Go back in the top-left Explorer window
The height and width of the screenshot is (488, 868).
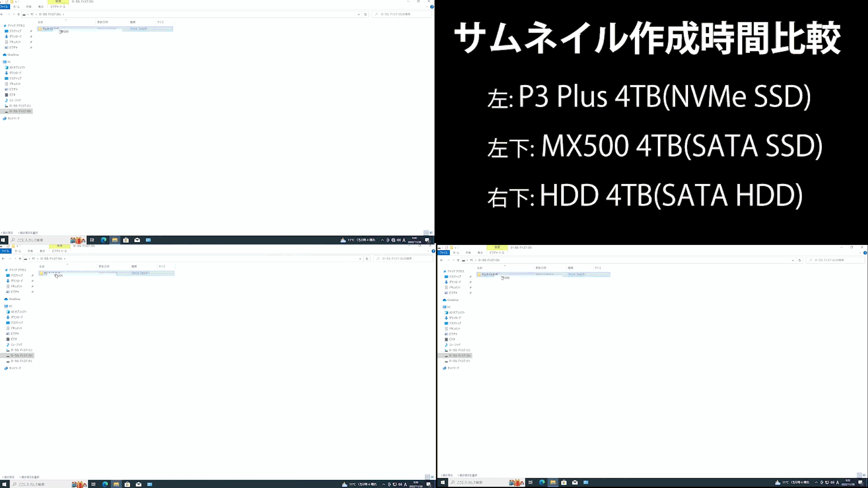[2, 14]
